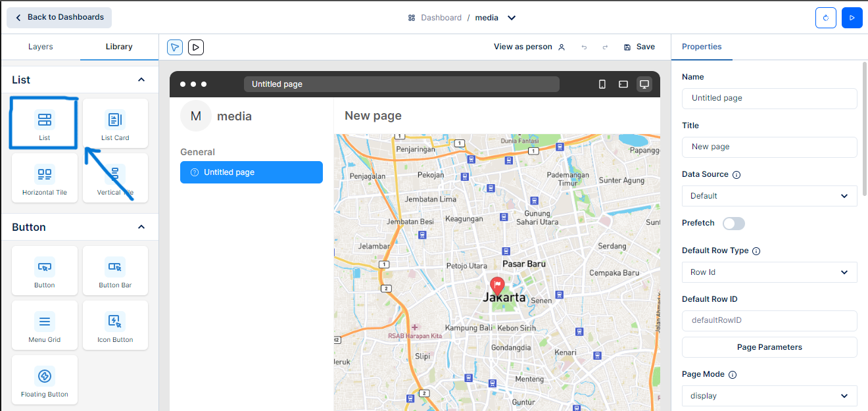Open the Properties tab
Viewport: 868px width, 411px height.
click(702, 47)
